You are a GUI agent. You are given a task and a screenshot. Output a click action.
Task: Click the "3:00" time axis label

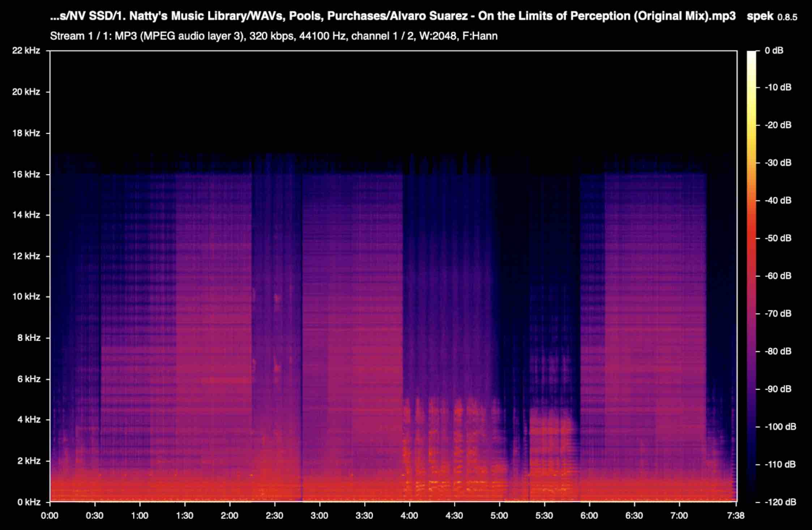point(320,516)
